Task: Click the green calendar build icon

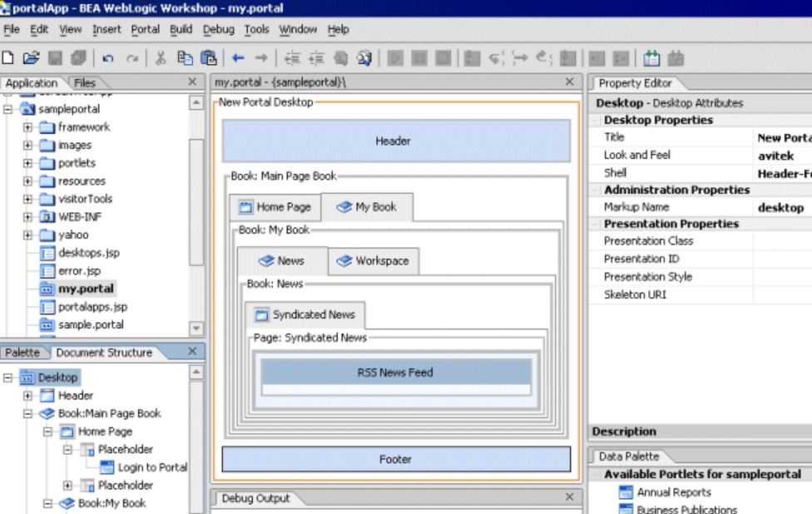Action: point(651,58)
